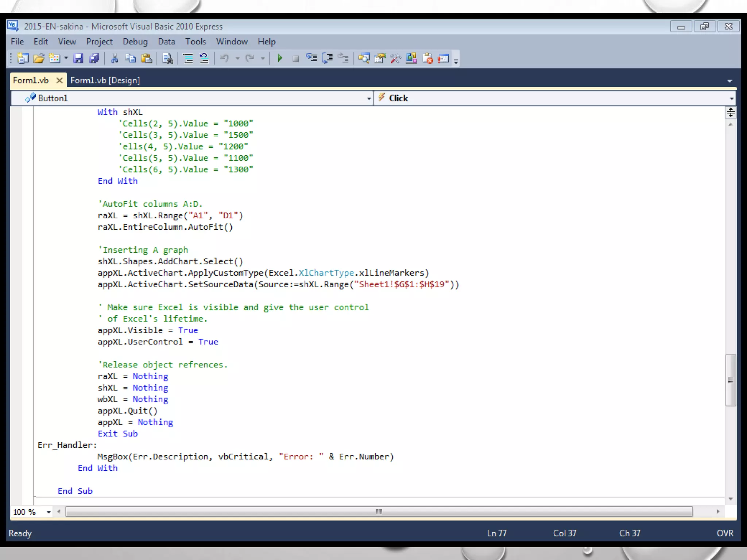The height and width of the screenshot is (560, 747).
Task: Click the Start Debugging play icon
Action: (280, 58)
